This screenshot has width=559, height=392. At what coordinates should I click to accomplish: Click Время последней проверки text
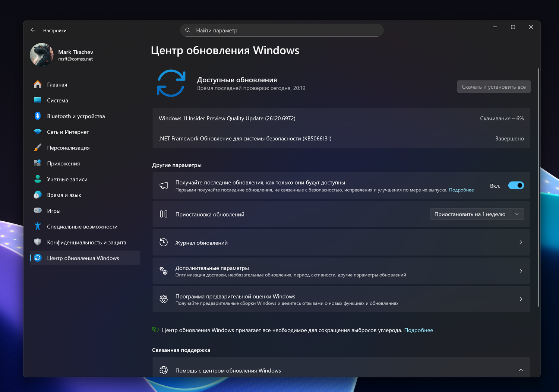pyautogui.click(x=251, y=88)
